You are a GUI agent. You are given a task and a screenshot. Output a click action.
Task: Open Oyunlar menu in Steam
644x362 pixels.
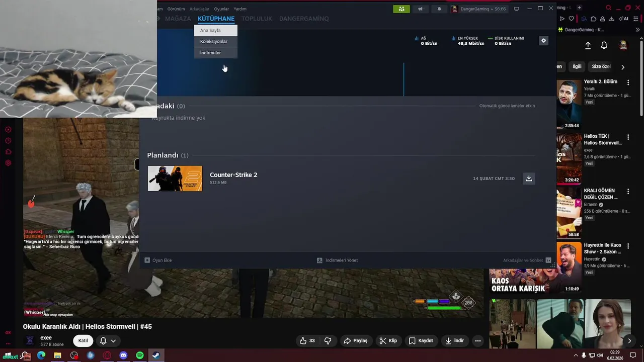pos(221,9)
